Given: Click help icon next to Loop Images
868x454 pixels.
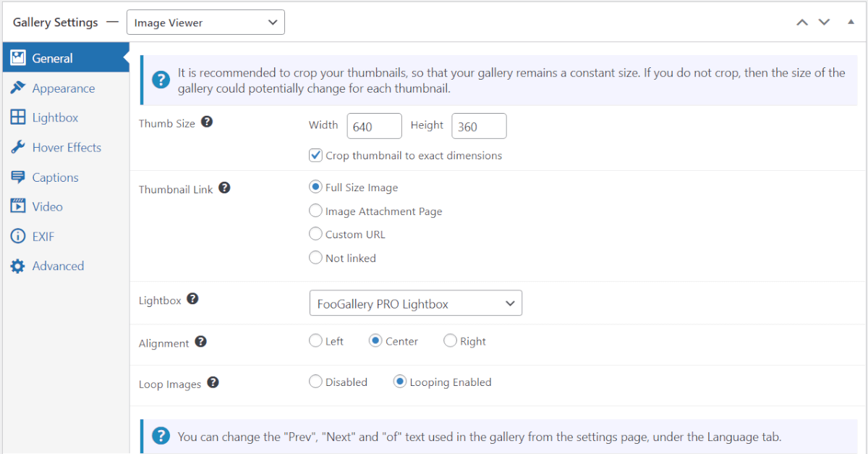Looking at the screenshot, I should pyautogui.click(x=213, y=383).
